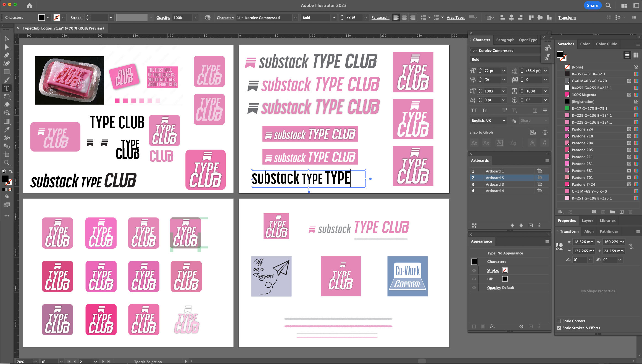Select the Pen tool

pyautogui.click(x=7, y=55)
